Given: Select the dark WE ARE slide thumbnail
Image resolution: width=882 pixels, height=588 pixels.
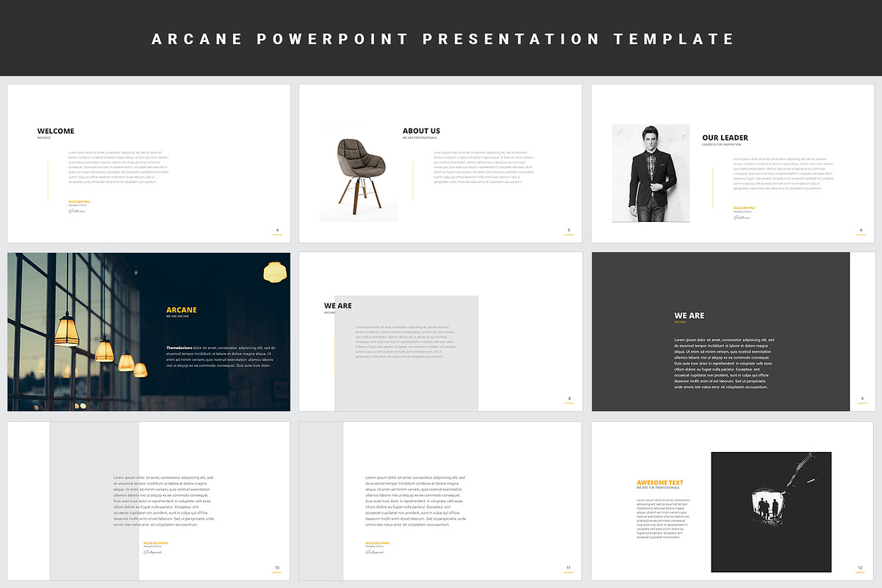Looking at the screenshot, I should [734, 331].
